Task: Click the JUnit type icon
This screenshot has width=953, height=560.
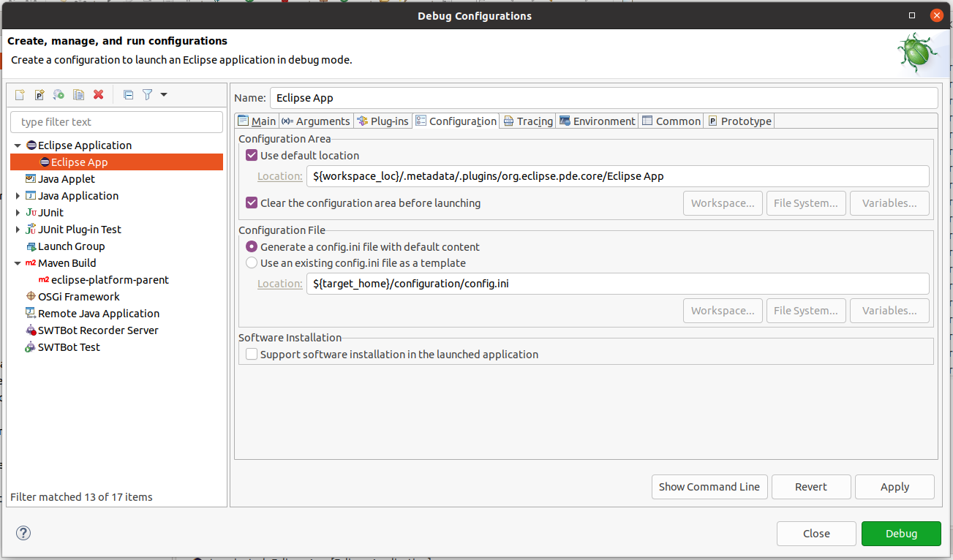Action: [x=31, y=213]
